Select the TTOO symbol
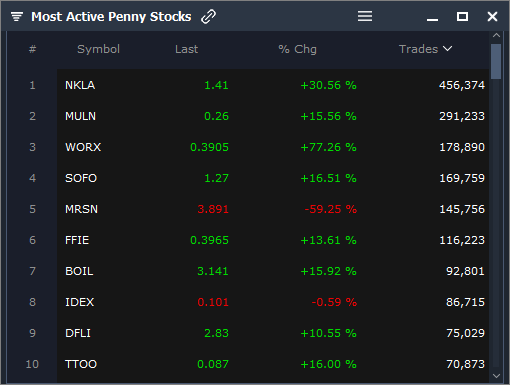Viewport: 510px width, 385px height. point(81,364)
